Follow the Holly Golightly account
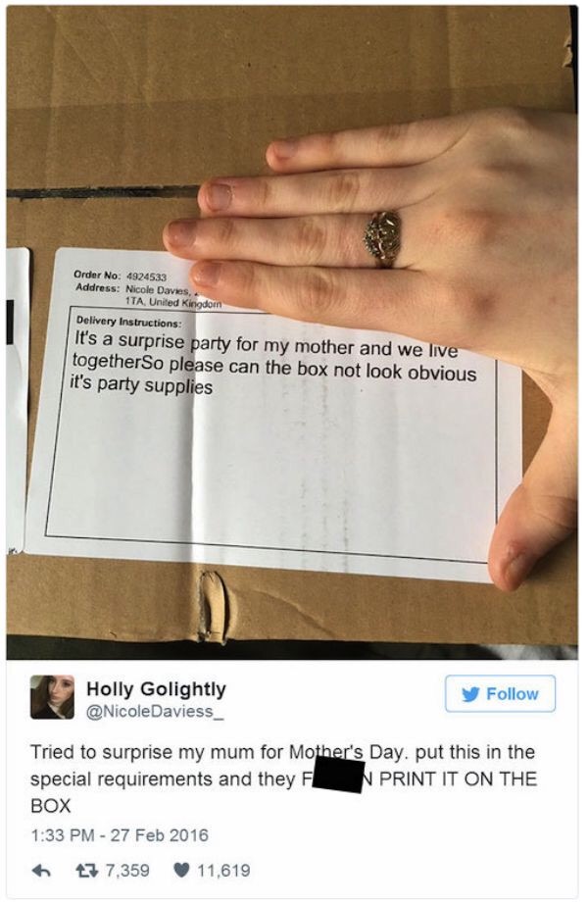The image size is (588, 904). (501, 693)
